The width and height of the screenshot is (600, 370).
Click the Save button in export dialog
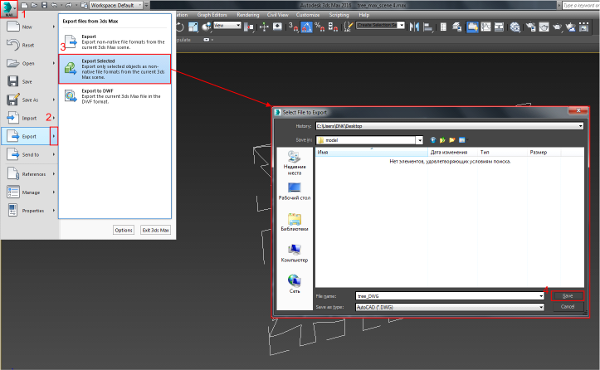click(567, 296)
